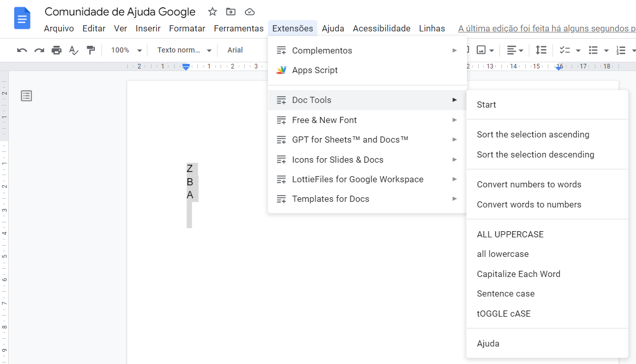Open the last edit history link

[x=546, y=28]
